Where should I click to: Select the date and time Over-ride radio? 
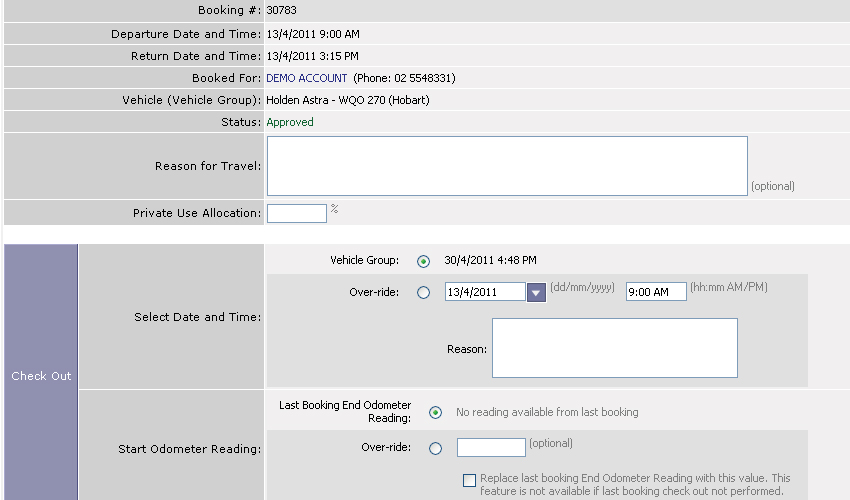point(423,293)
